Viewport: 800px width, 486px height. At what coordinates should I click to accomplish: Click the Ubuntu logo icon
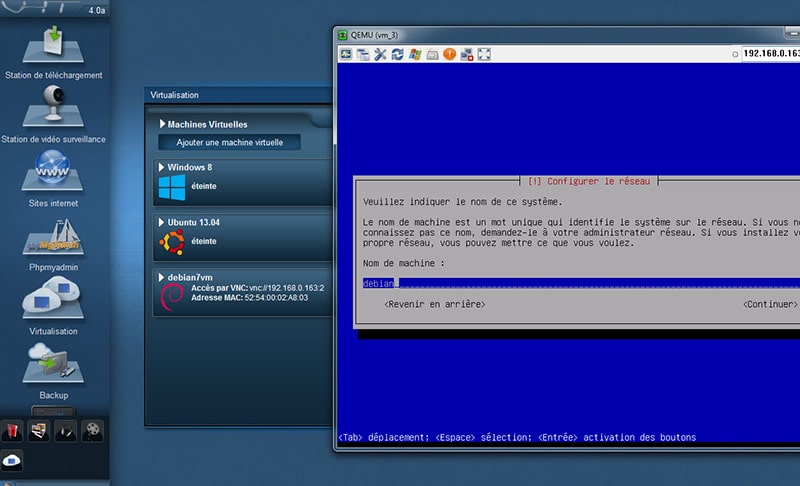tap(172, 242)
